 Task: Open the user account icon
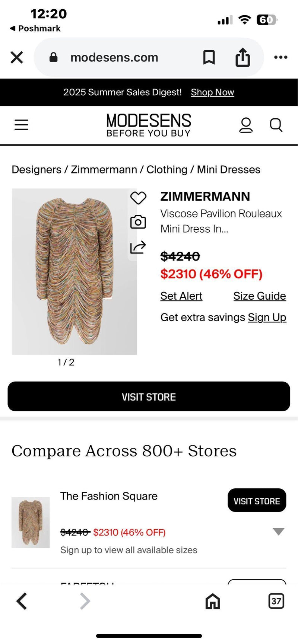point(246,125)
